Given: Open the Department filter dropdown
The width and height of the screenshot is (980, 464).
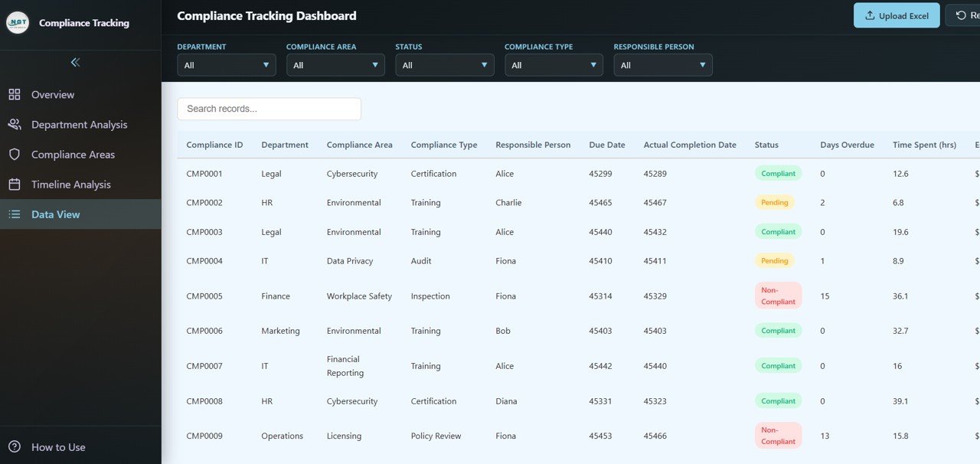Looking at the screenshot, I should pos(226,65).
